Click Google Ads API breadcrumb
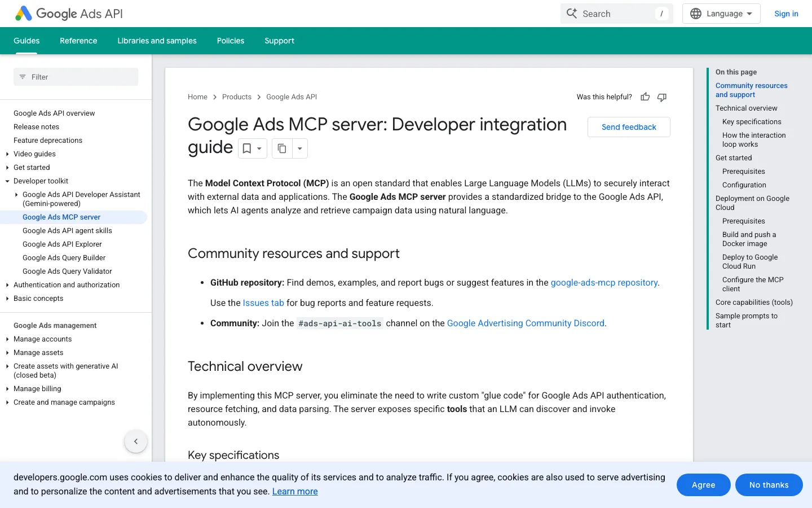The width and height of the screenshot is (812, 508). [x=292, y=97]
